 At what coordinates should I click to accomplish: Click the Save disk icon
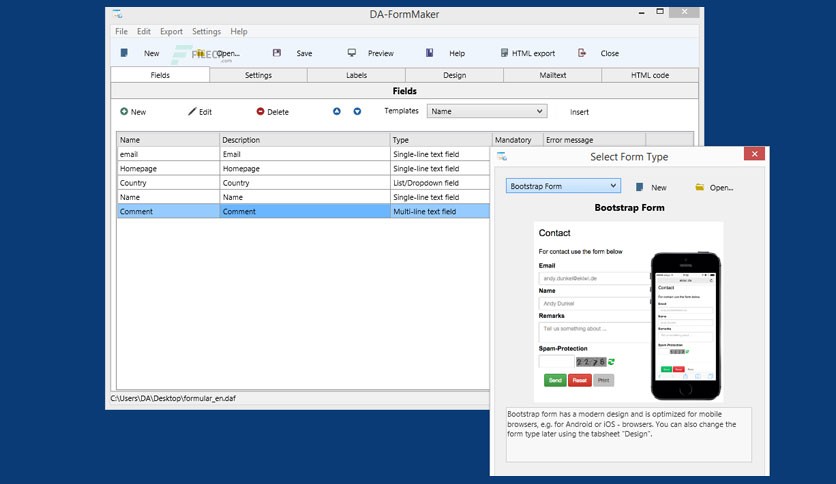277,53
